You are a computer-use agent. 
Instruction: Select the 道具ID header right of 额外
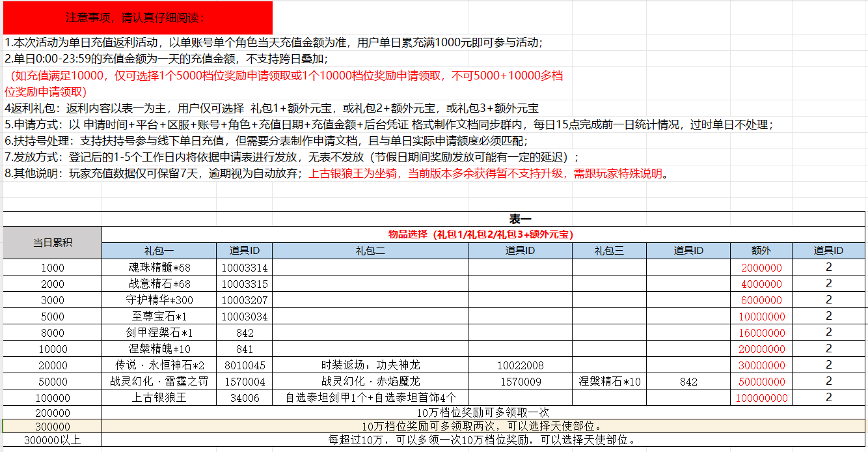click(828, 251)
